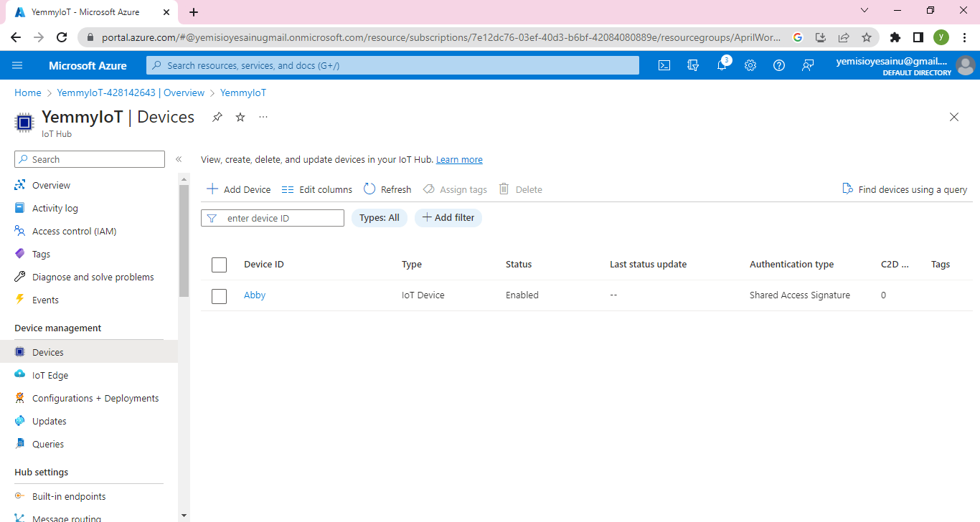Open the Feedback icon in the top bar

point(808,65)
